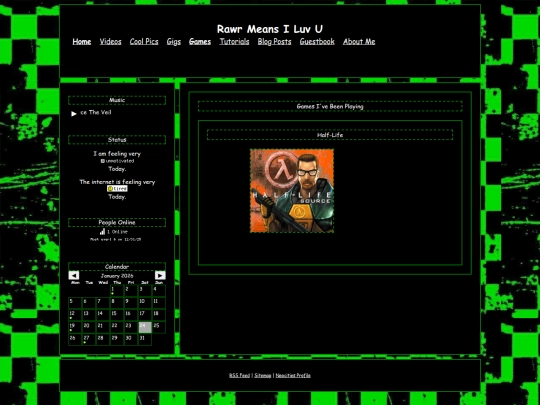Select January 4 in the calendar

(x=158, y=290)
